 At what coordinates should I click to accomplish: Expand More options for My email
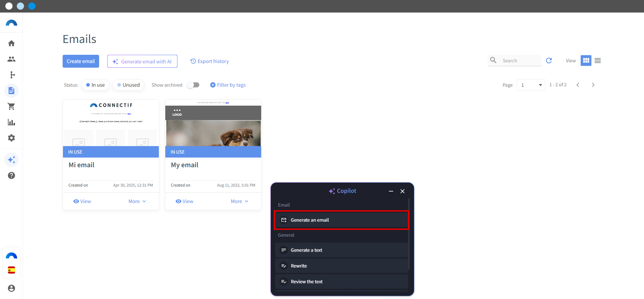(x=240, y=201)
